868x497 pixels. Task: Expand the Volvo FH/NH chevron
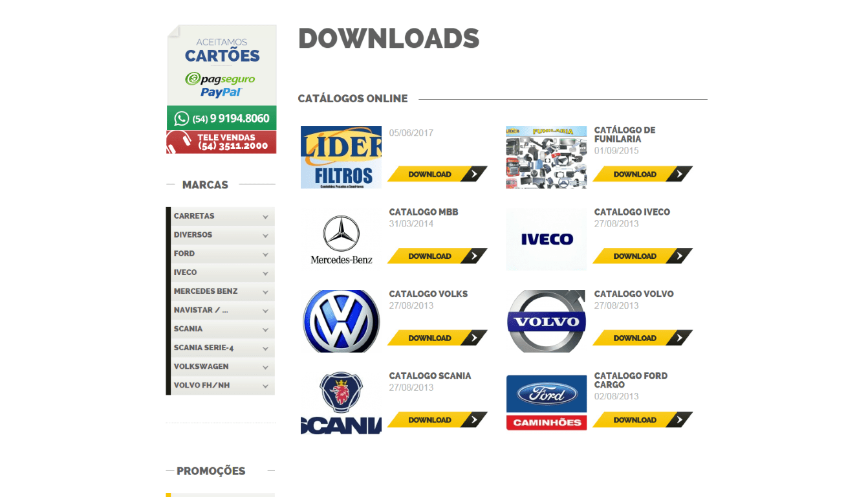click(265, 386)
